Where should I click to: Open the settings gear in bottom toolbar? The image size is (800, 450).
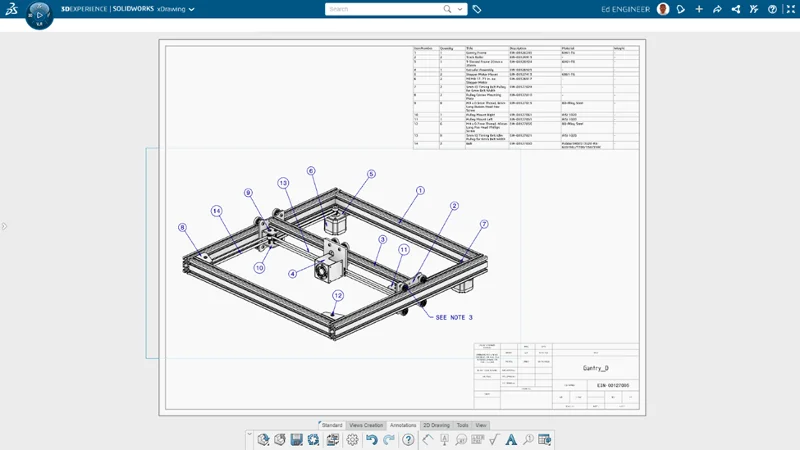point(352,440)
